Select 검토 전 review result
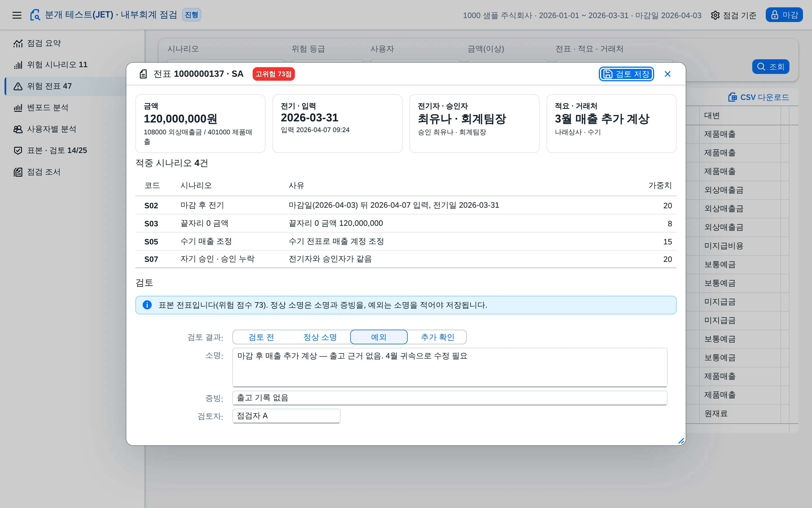Viewport: 812px width, 508px height. (x=261, y=337)
